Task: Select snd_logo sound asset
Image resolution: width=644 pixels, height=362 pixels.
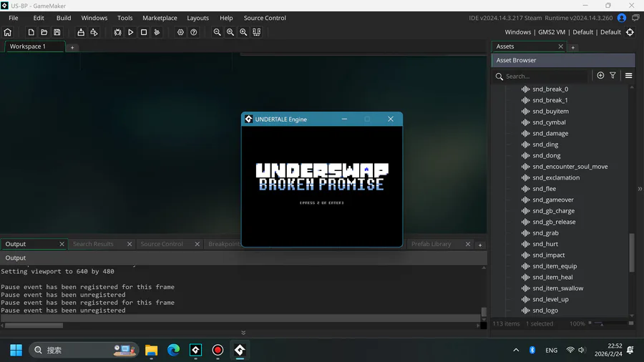Action: tap(545, 310)
